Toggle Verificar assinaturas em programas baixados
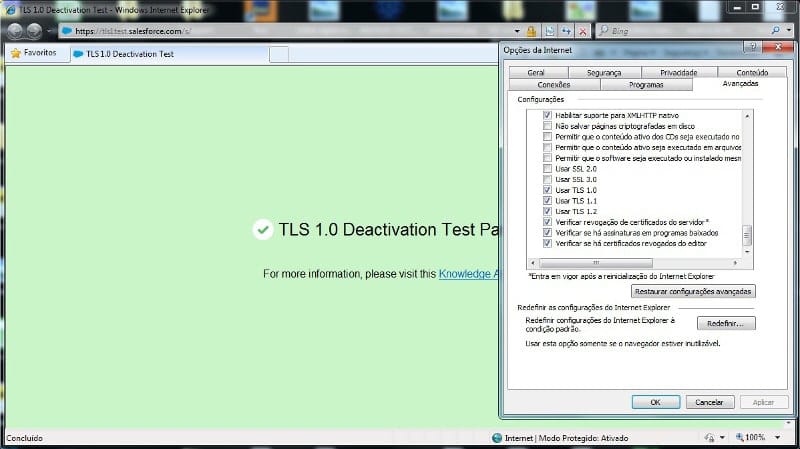The image size is (800, 449). tap(547, 233)
